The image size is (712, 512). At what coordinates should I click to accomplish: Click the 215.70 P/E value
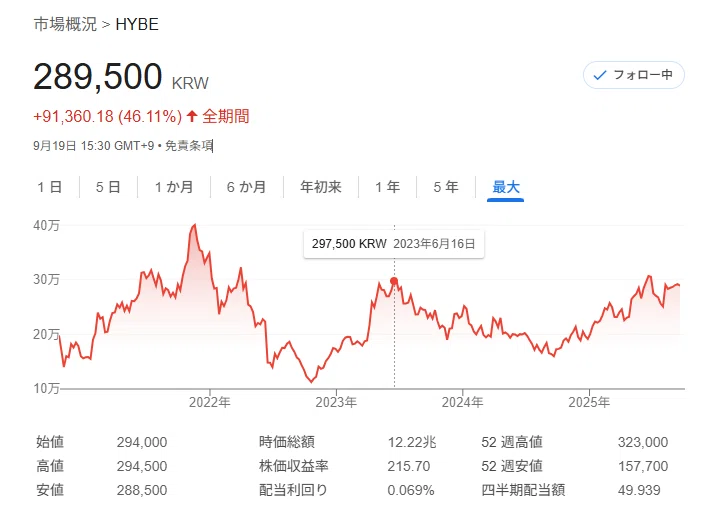[409, 466]
